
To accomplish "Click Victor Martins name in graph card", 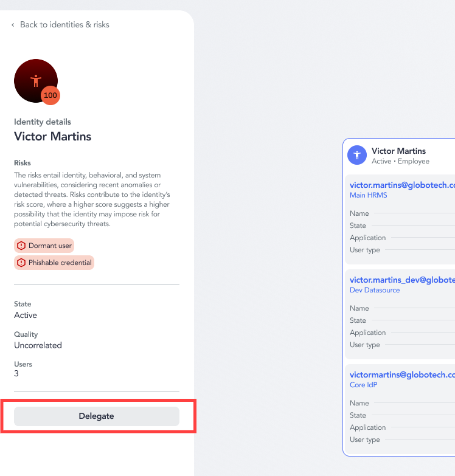I will tap(398, 151).
